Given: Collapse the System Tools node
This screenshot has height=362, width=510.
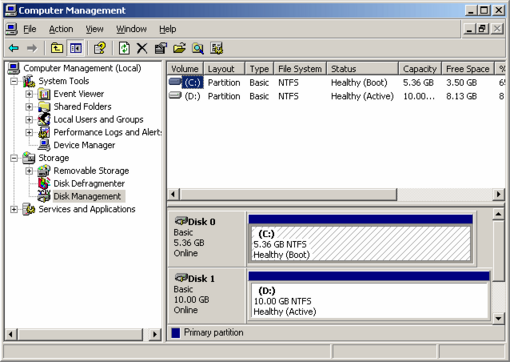Looking at the screenshot, I should click(14, 81).
